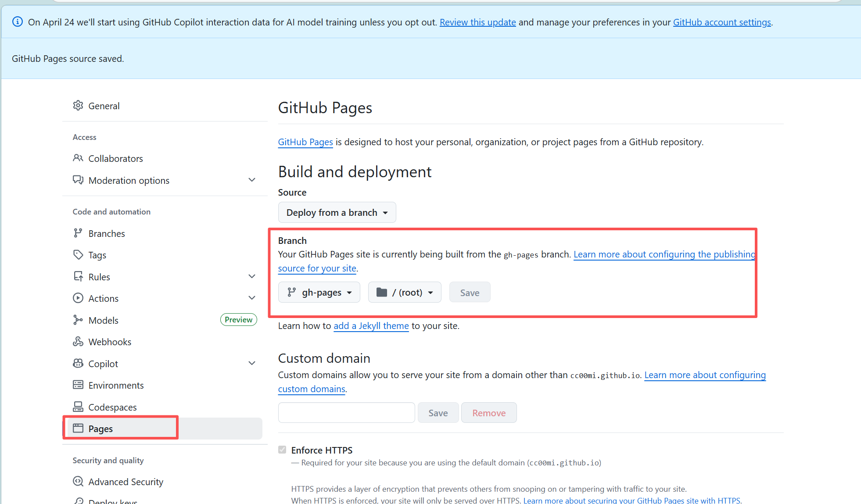The height and width of the screenshot is (504, 861).
Task: Open GitHub account settings link
Action: (x=722, y=22)
